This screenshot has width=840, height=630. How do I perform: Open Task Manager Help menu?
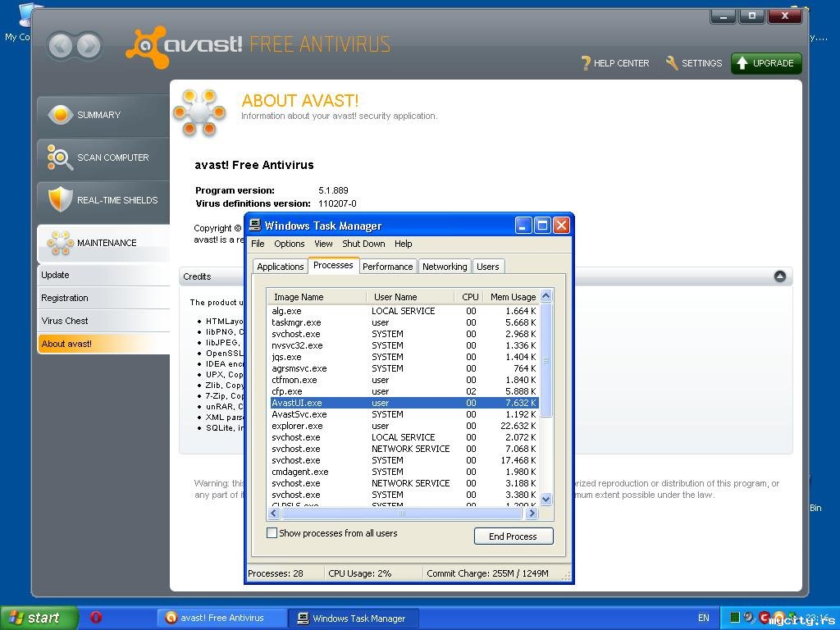click(403, 244)
